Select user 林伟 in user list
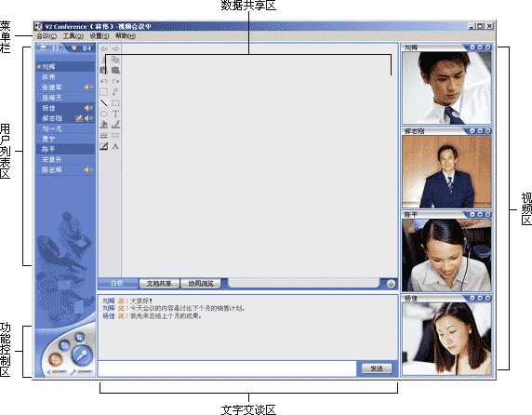 65,77
